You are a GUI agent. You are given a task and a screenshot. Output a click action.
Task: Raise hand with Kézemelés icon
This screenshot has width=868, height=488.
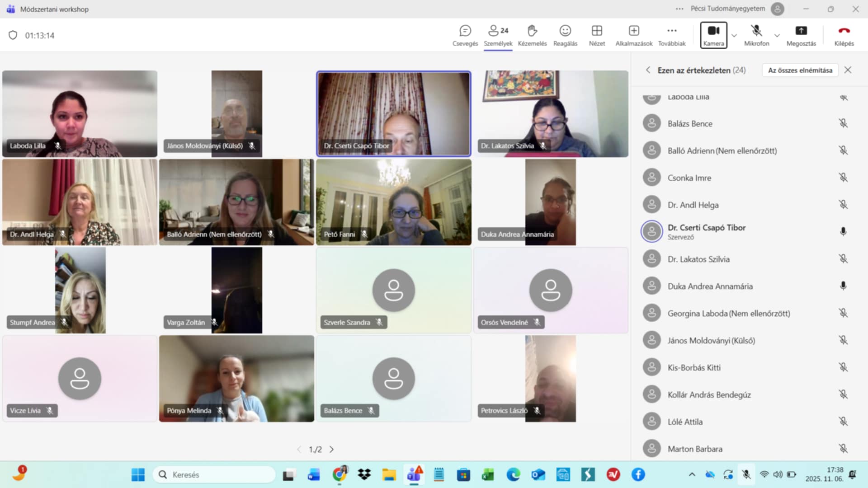click(x=532, y=35)
